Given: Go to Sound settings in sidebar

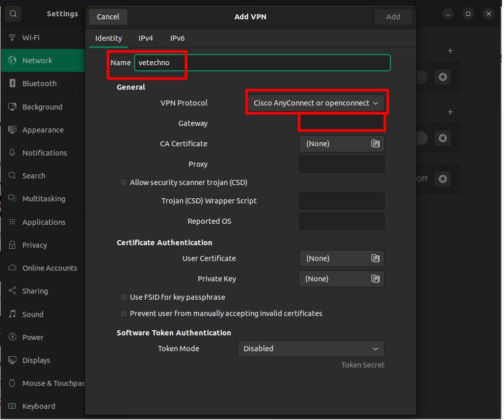Looking at the screenshot, I should click(x=33, y=314).
